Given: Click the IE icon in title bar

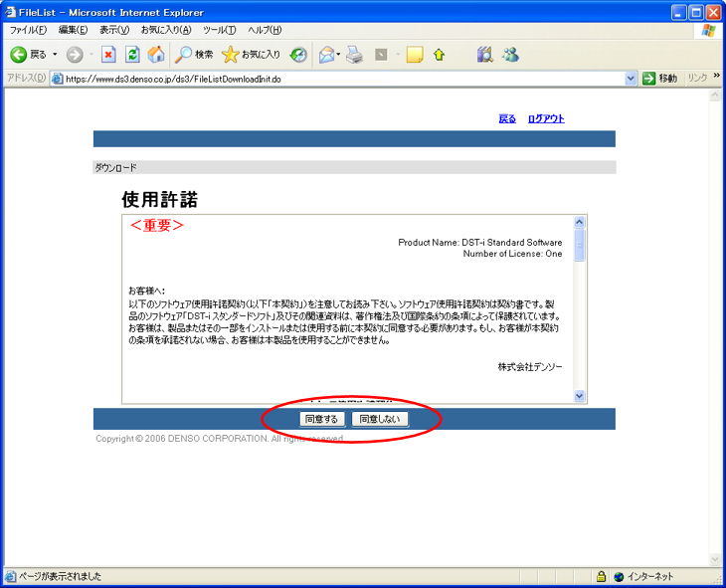Looking at the screenshot, I should (x=10, y=12).
